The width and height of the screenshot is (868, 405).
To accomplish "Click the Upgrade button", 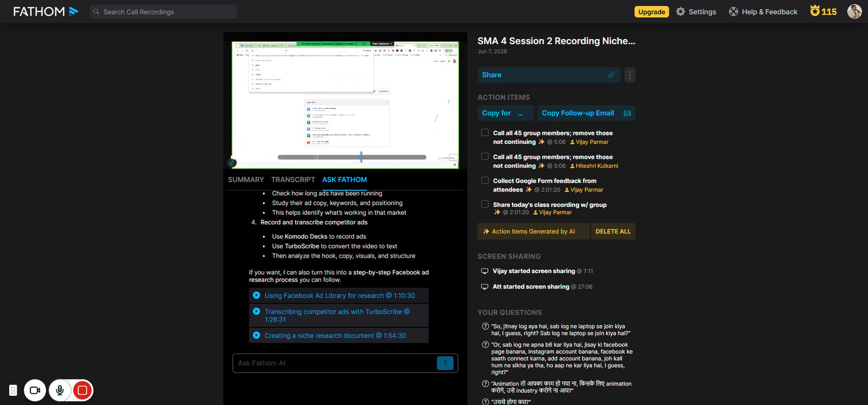I will (652, 11).
